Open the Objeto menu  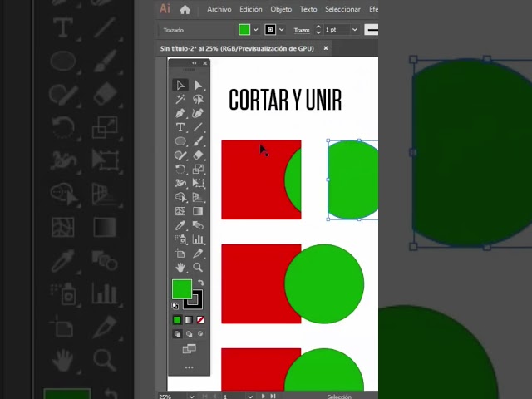pyautogui.click(x=281, y=9)
